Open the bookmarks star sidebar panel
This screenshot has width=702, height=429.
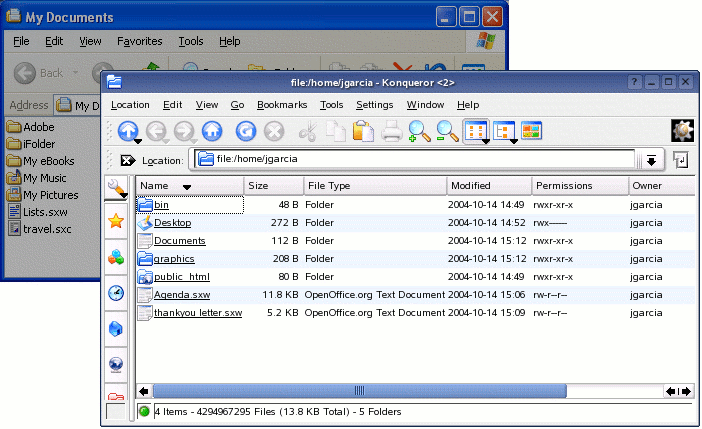(x=116, y=221)
